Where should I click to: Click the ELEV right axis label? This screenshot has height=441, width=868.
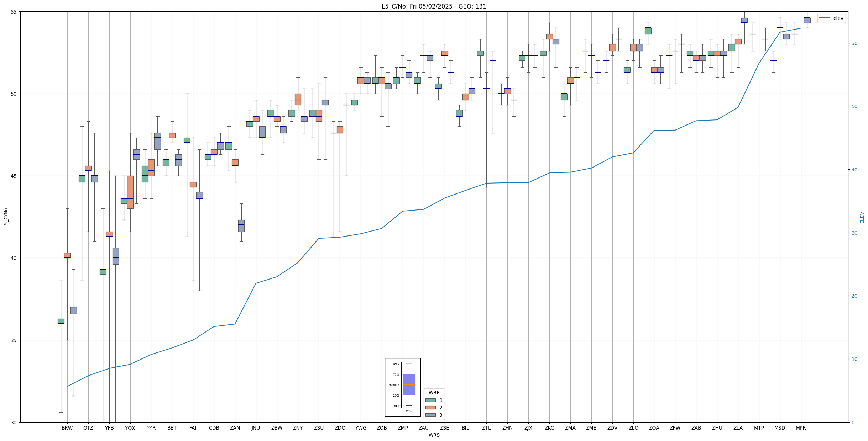[x=862, y=217]
